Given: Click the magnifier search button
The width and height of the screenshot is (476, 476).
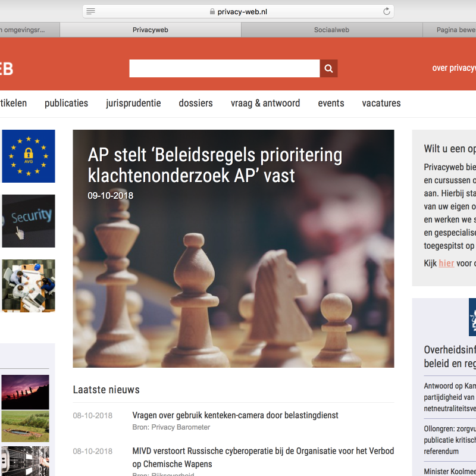Looking at the screenshot, I should pos(328,68).
